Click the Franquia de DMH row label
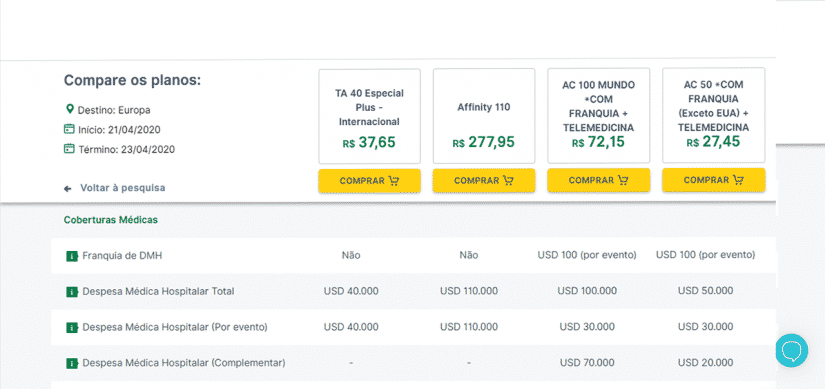This screenshot has height=389, width=825. (x=122, y=256)
